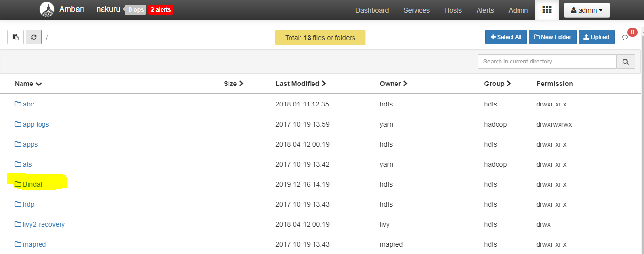644x254 pixels.
Task: Click the 2 alerts badge
Action: tap(161, 10)
